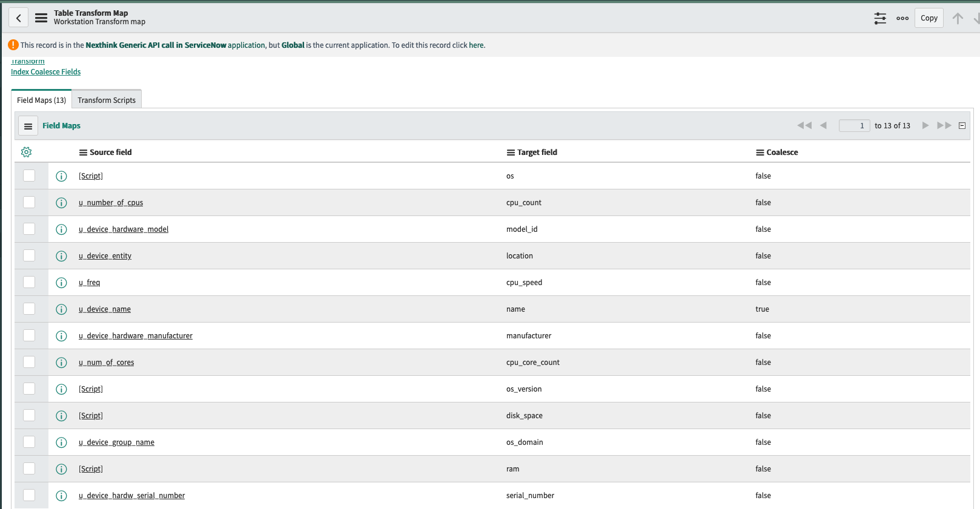Open [Script] field map for os_version
The image size is (980, 509).
pos(91,389)
